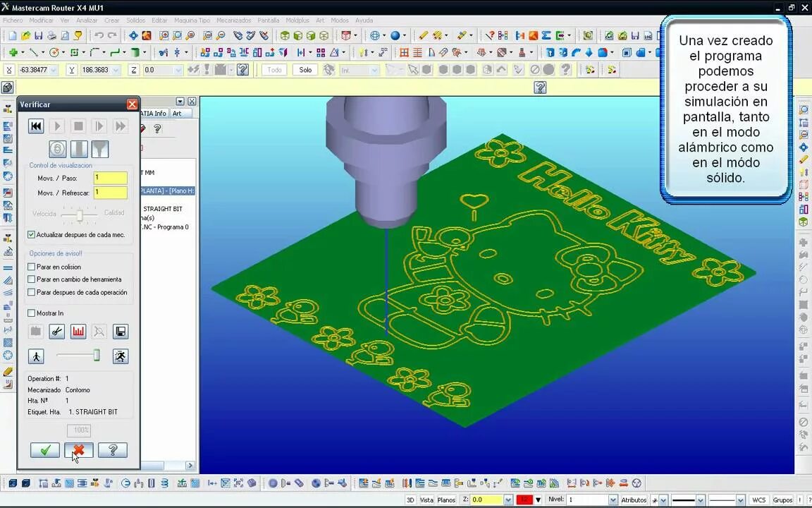
Task: Click the Sigma statistics icon
Action: (x=546, y=36)
